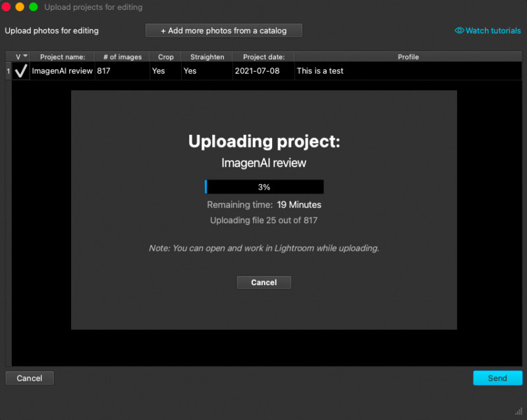Click the window resize grip icon
This screenshot has height=420, width=527.
(519, 411)
